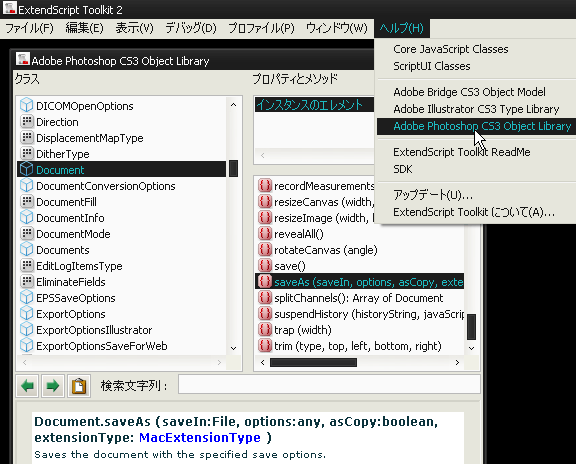Select rotateCanvas (angle) method row
This screenshot has width=576, height=464.
[359, 250]
